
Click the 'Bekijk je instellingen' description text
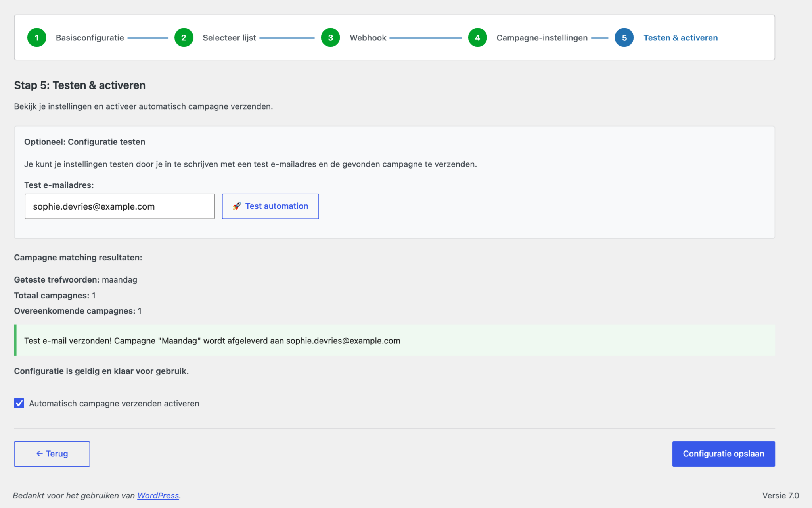(x=144, y=106)
